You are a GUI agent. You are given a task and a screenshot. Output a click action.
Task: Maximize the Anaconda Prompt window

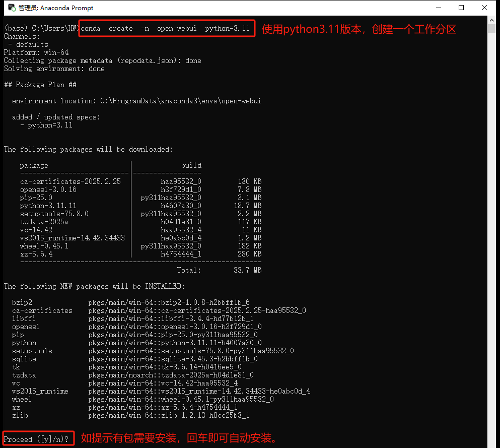[x=461, y=8]
